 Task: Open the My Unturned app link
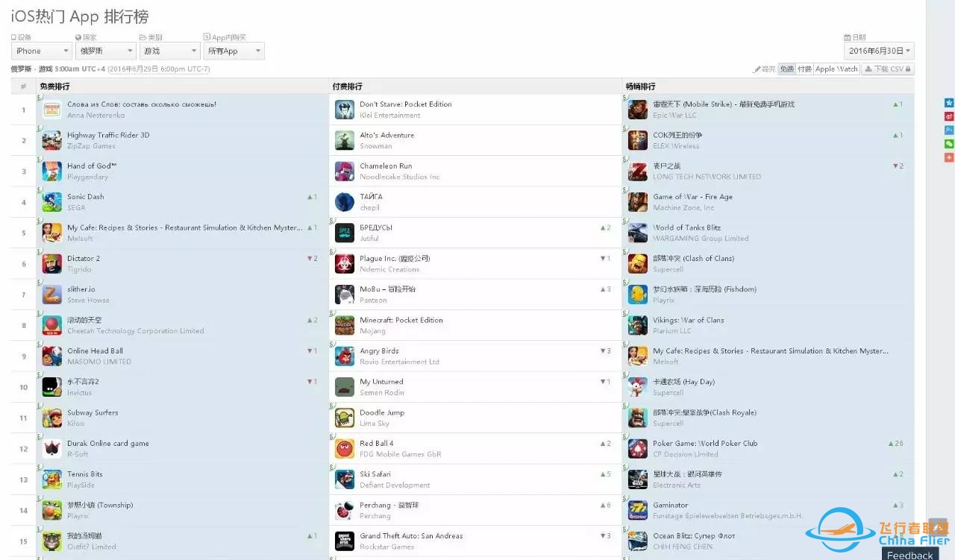(381, 382)
